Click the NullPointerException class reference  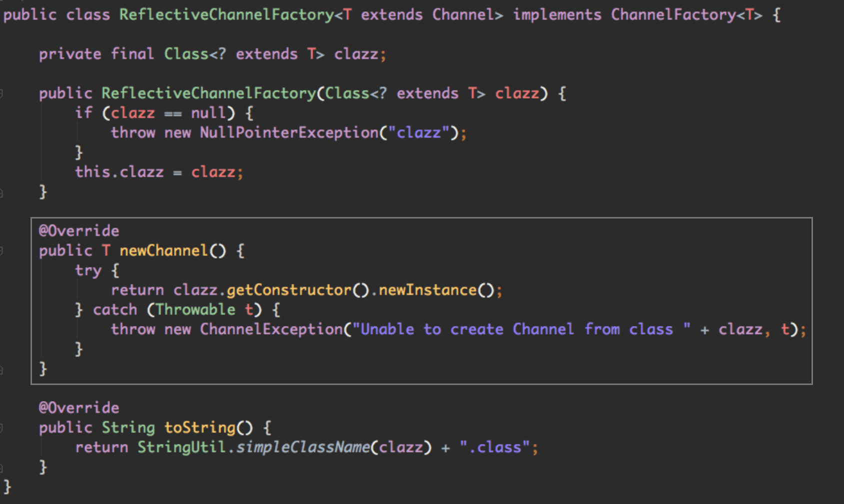pyautogui.click(x=289, y=133)
